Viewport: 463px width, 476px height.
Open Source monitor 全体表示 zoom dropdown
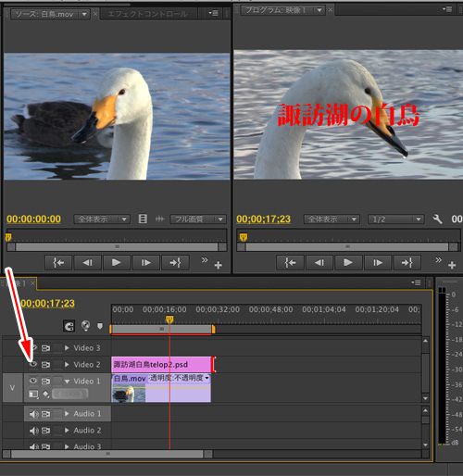[102, 219]
